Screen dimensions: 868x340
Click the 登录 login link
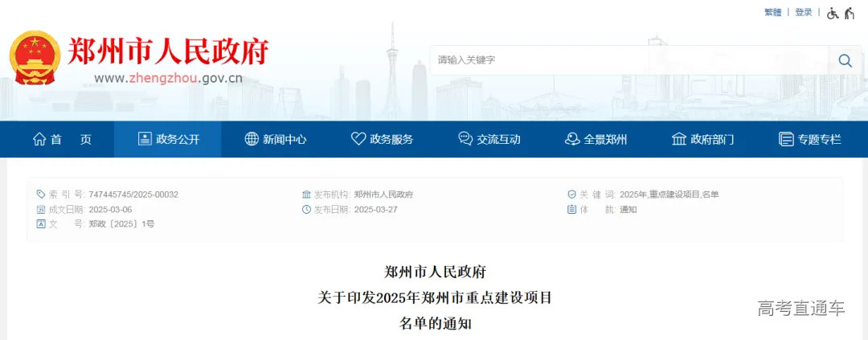tap(804, 12)
